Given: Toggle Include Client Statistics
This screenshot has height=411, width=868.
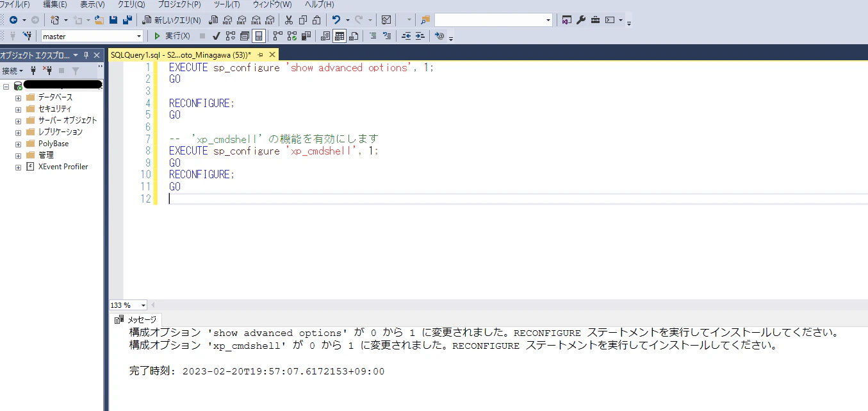Looking at the screenshot, I should pos(306,36).
